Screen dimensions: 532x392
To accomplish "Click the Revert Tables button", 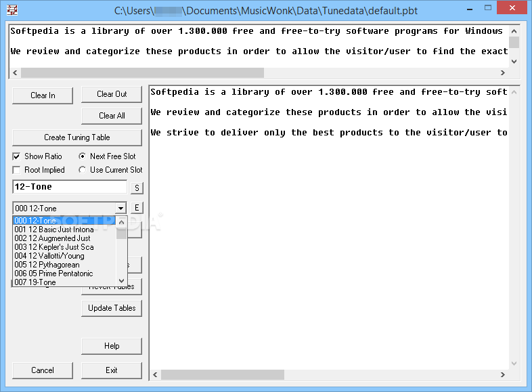I will [112, 286].
